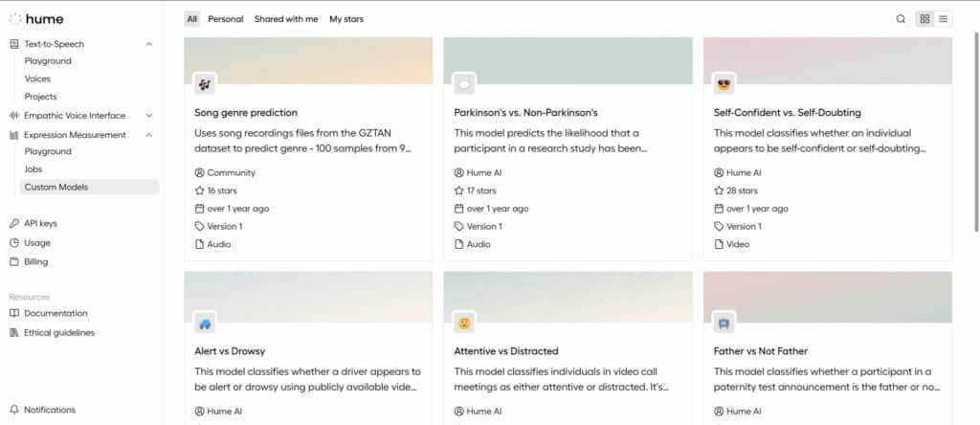This screenshot has height=425, width=980.
Task: Click the Parkinson's model speech bubble icon
Action: click(464, 84)
